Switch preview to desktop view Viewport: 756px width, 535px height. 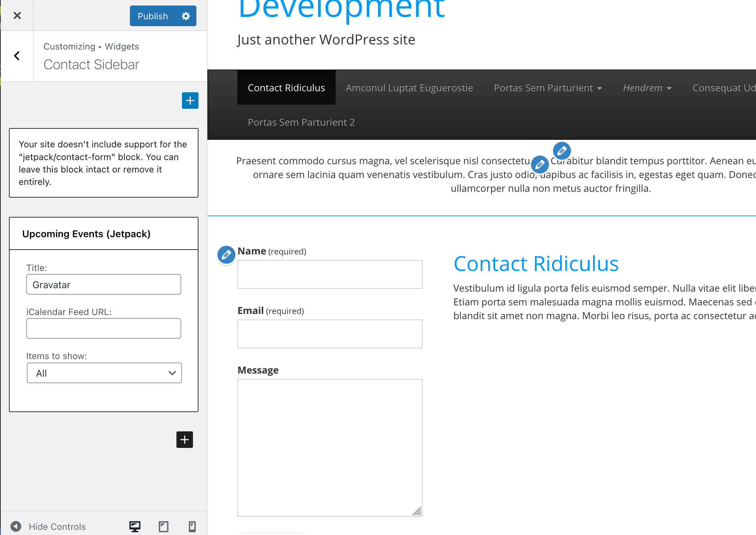(135, 526)
